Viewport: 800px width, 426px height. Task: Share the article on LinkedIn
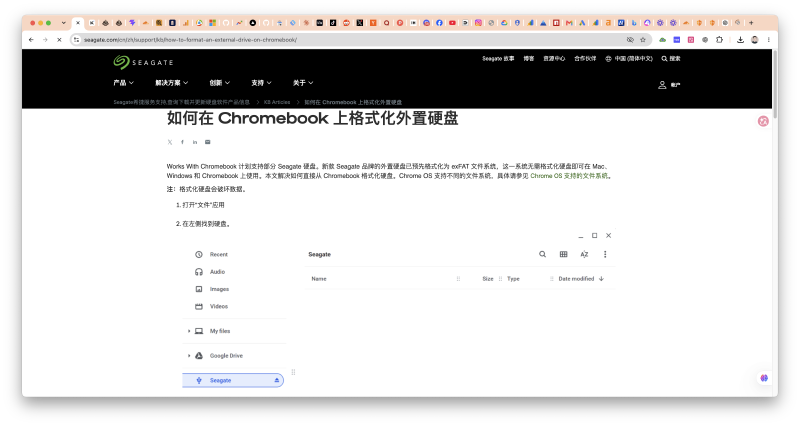[x=195, y=142]
